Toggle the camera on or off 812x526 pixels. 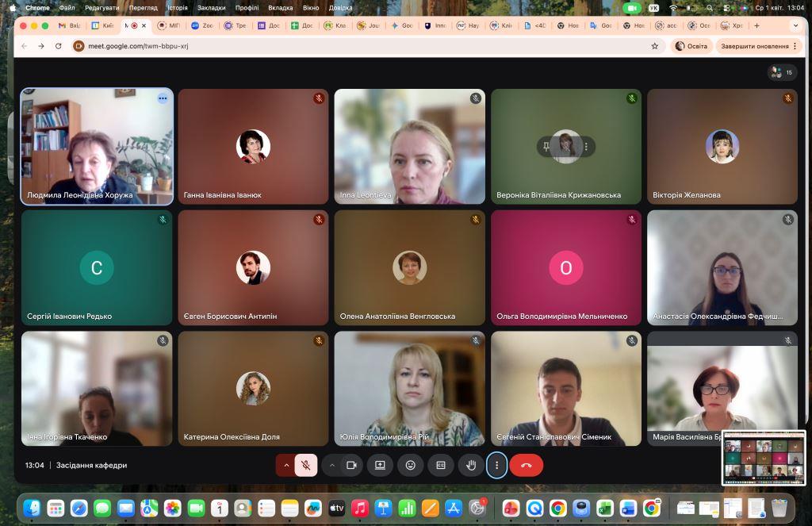(351, 465)
